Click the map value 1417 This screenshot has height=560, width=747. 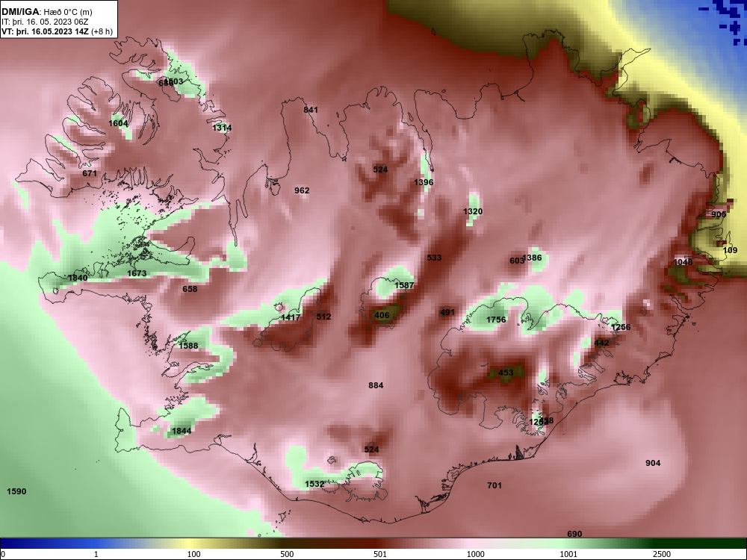click(291, 317)
